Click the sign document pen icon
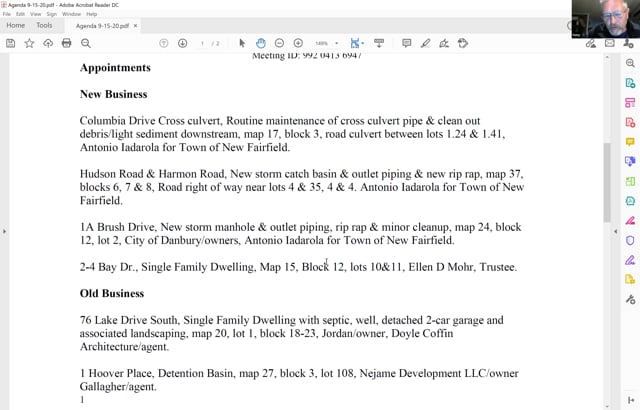 click(444, 43)
